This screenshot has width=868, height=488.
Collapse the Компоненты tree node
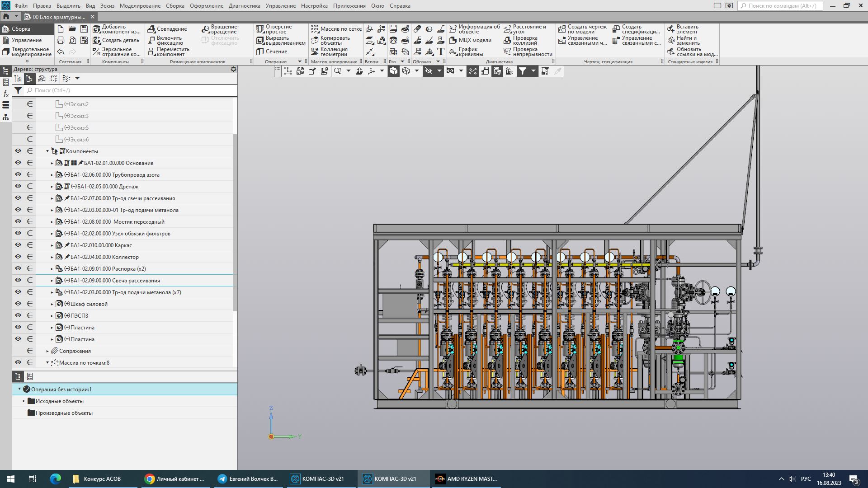pyautogui.click(x=47, y=151)
